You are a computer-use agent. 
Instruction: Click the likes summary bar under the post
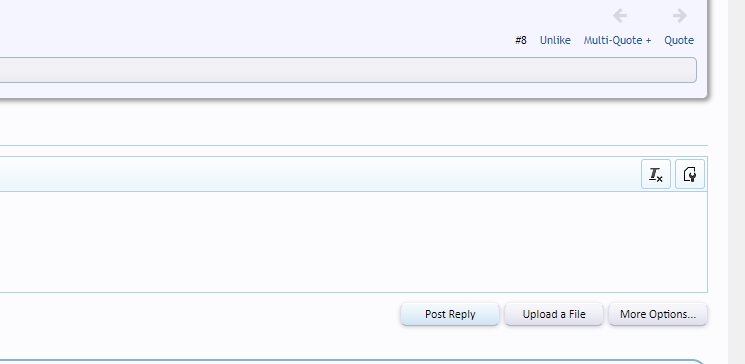coord(348,70)
